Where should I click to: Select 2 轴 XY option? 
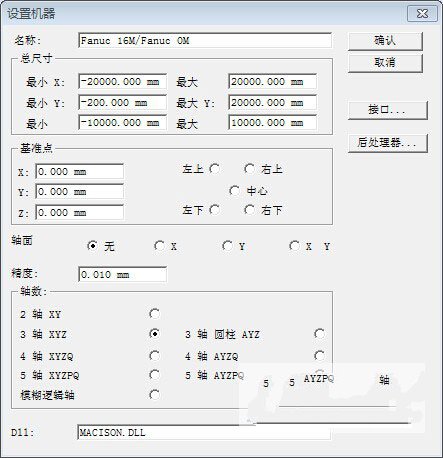coord(154,314)
